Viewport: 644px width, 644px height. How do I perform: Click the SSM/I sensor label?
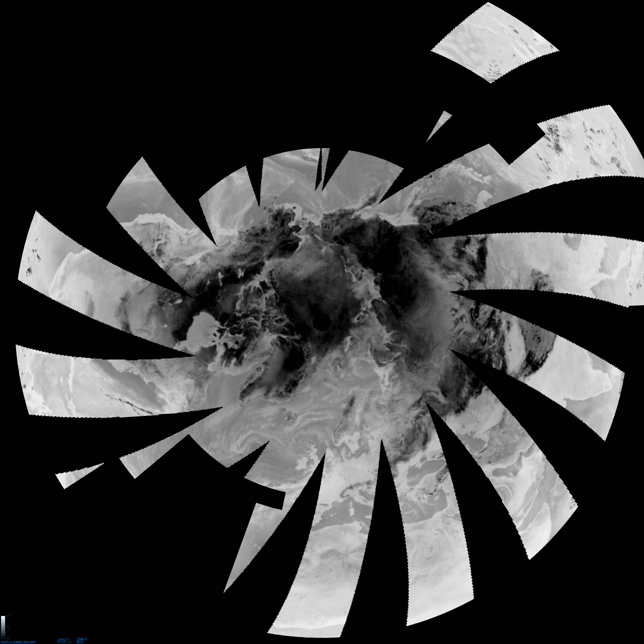(x=82, y=639)
